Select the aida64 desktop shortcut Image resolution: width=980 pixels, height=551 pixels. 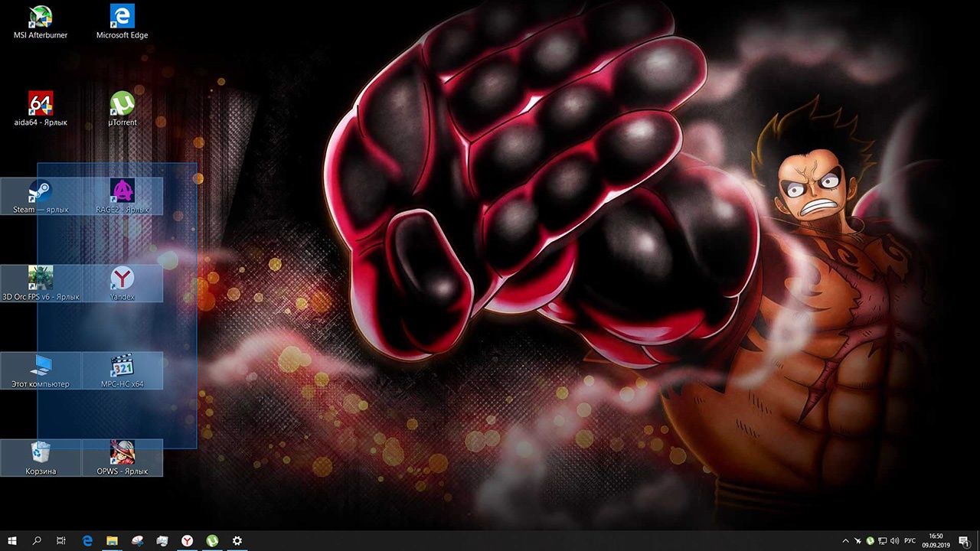coord(41,104)
